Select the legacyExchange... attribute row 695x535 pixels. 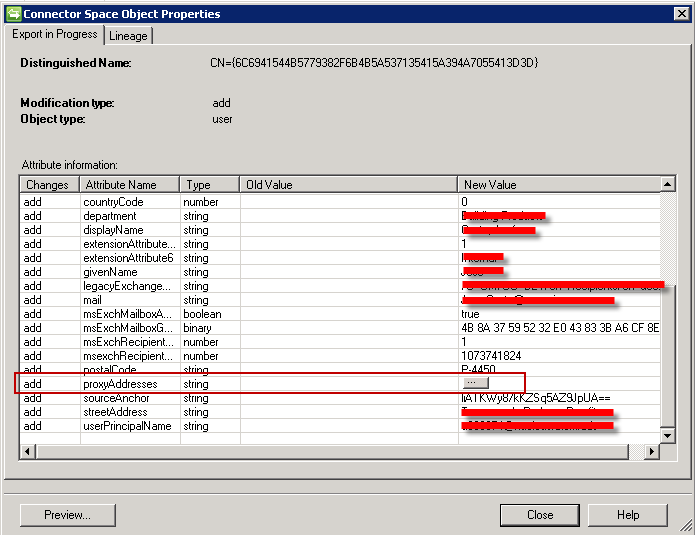coord(340,286)
